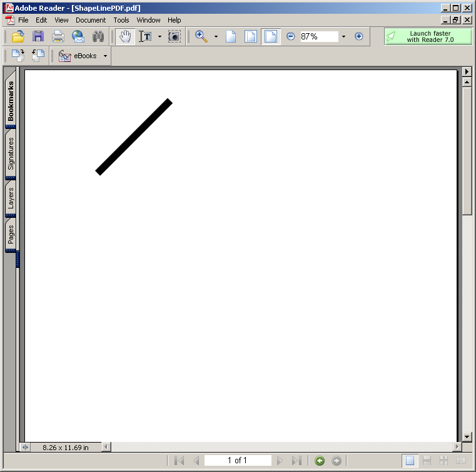The image size is (476, 472).
Task: Click Launch faster with Reader 7.0 banner
Action: (428, 36)
